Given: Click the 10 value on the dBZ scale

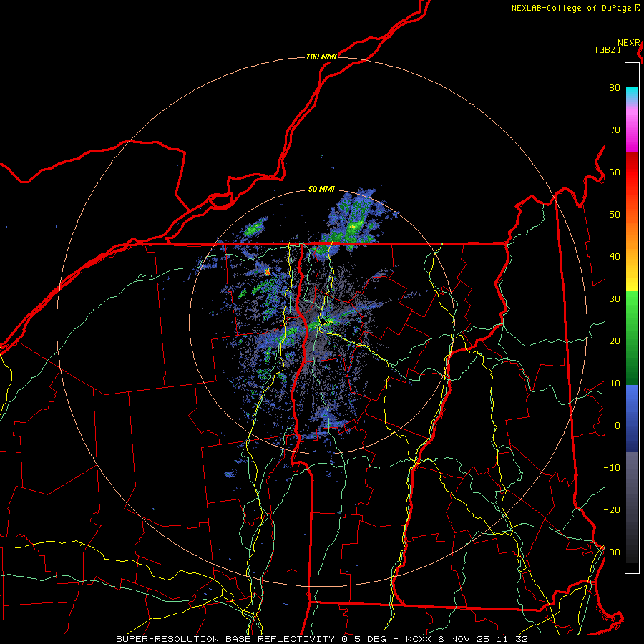Looking at the screenshot, I should tap(615, 384).
